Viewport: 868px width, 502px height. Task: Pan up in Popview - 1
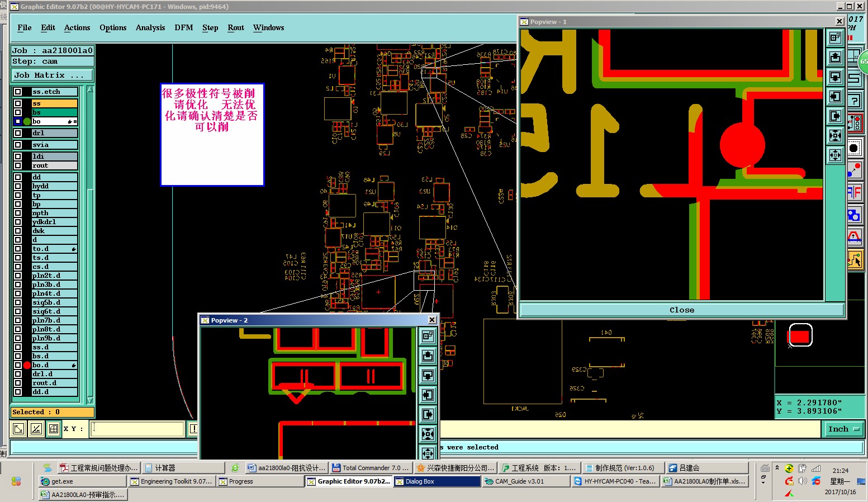tap(835, 57)
